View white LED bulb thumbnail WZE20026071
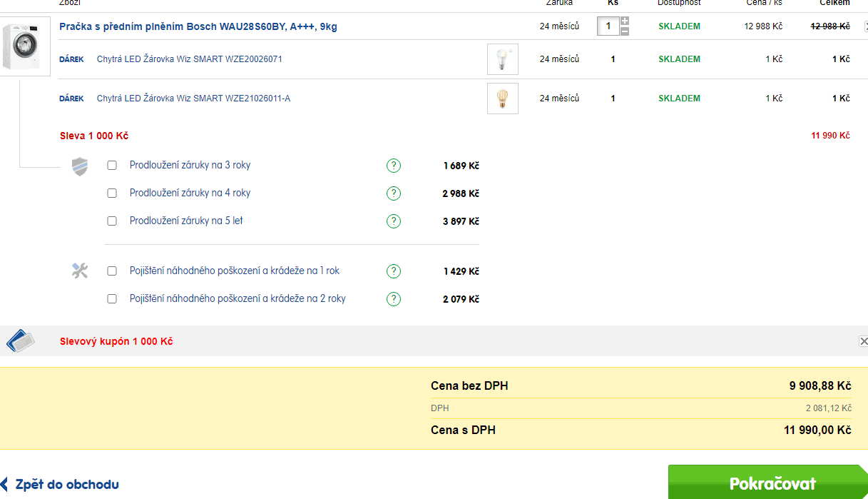 click(503, 59)
